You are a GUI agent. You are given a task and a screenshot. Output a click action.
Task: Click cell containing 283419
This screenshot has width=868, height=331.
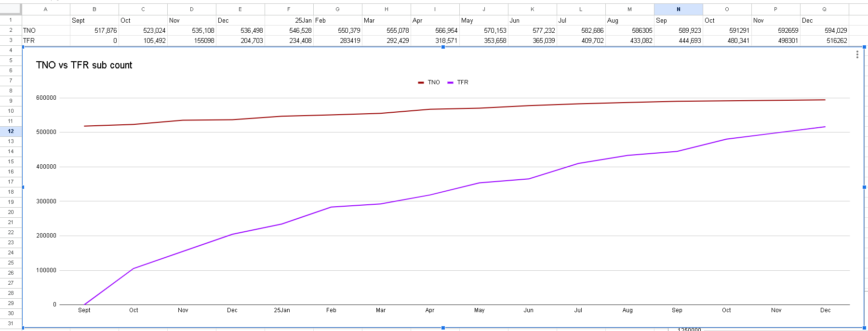click(338, 40)
